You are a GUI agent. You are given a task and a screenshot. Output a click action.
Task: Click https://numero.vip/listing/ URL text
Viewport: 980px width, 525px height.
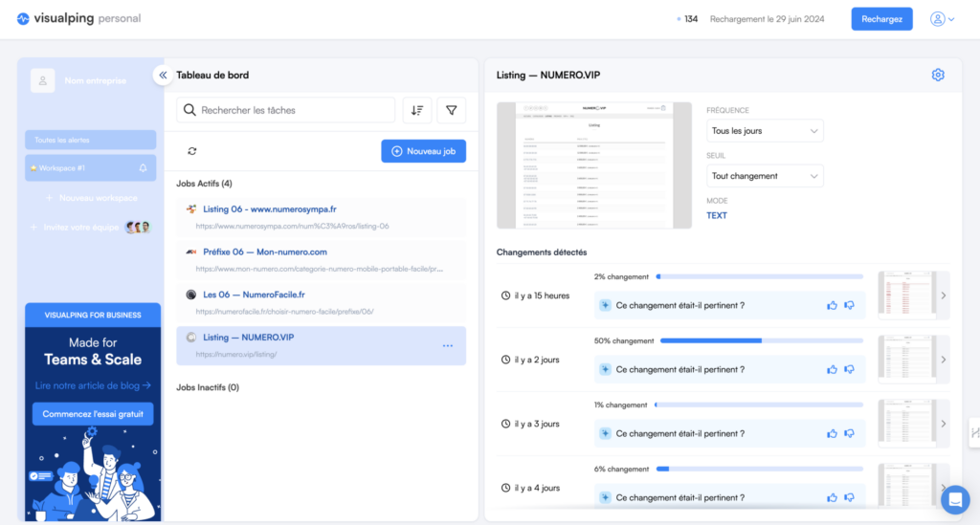coord(236,355)
